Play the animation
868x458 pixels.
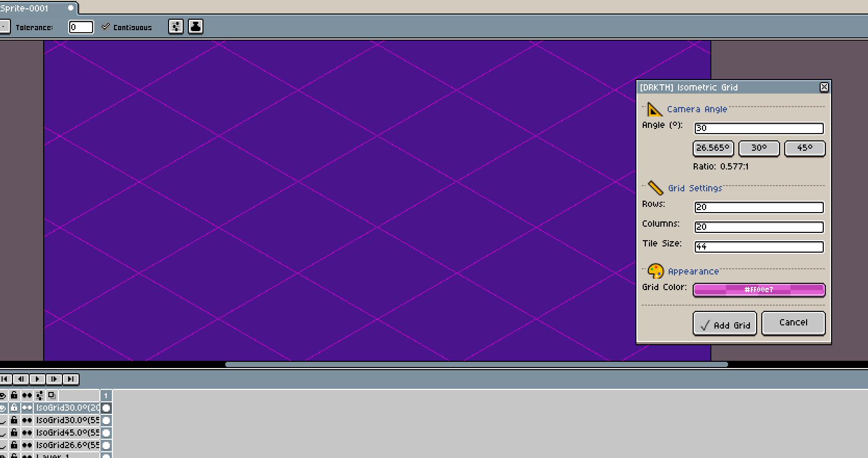coord(37,379)
